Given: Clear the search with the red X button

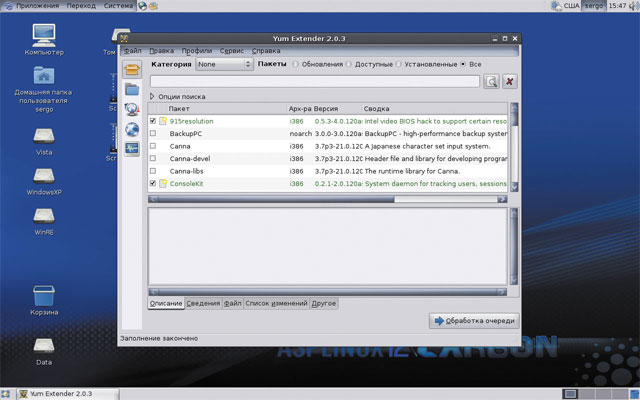Looking at the screenshot, I should (x=509, y=81).
